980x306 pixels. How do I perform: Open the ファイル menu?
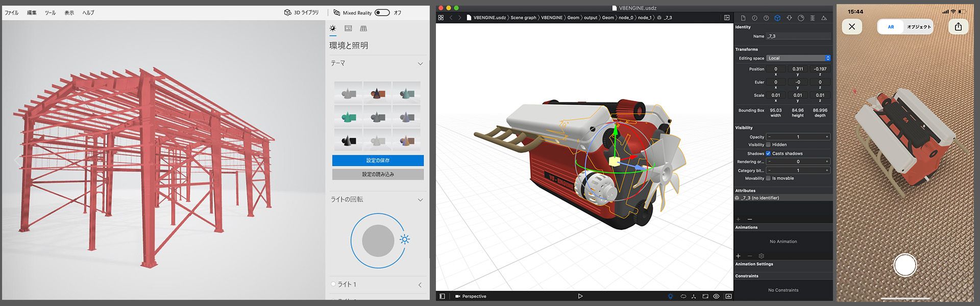pos(12,13)
